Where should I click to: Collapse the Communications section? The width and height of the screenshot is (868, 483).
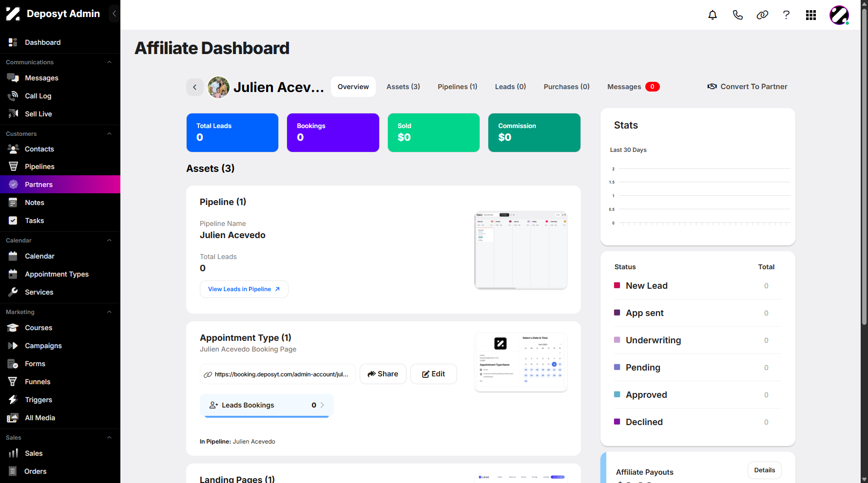point(109,62)
